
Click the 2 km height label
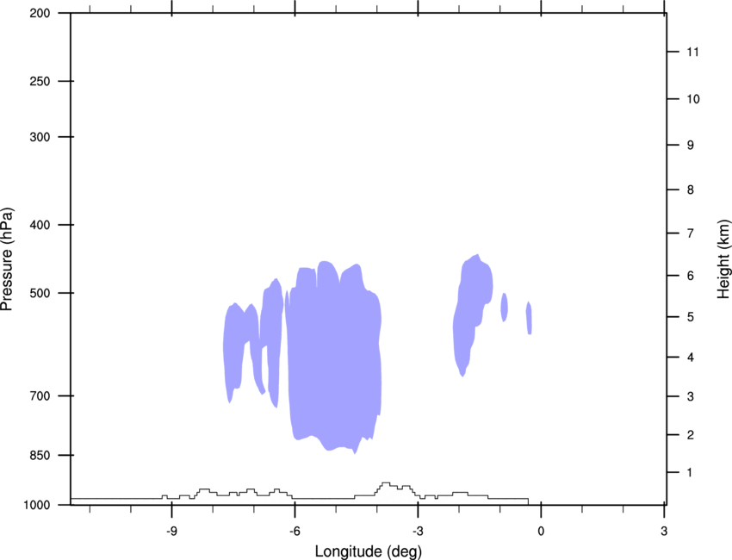pyautogui.click(x=691, y=435)
